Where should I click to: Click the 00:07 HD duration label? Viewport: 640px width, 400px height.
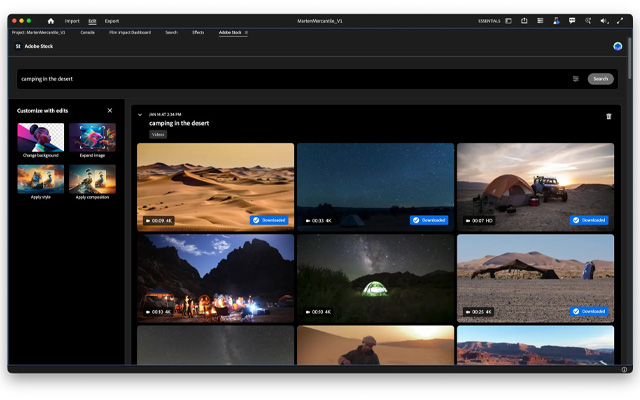pos(479,220)
